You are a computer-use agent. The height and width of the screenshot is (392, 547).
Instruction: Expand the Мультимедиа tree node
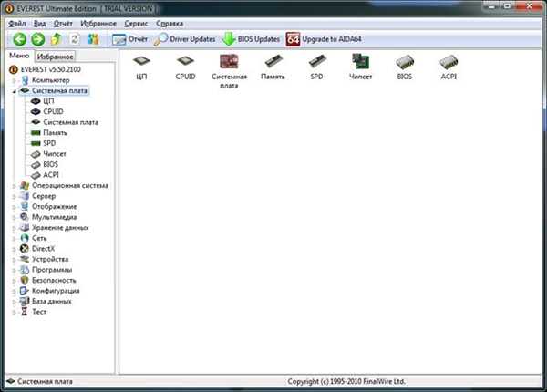(15, 218)
